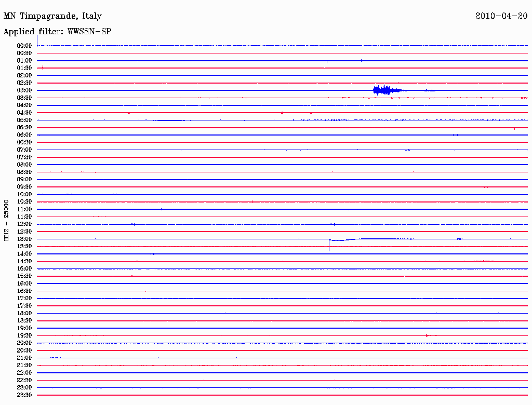Viewport: 532px width, 405px height.
Task: Click the 05:30 time label
Action: coord(24,127)
